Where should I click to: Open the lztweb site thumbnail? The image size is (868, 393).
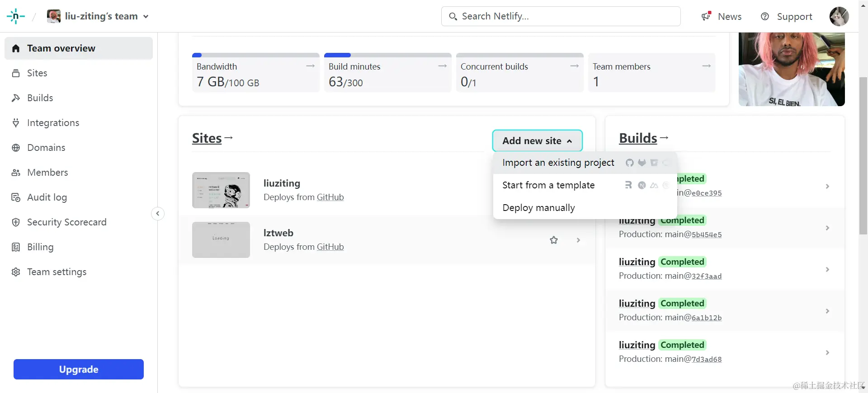click(221, 240)
